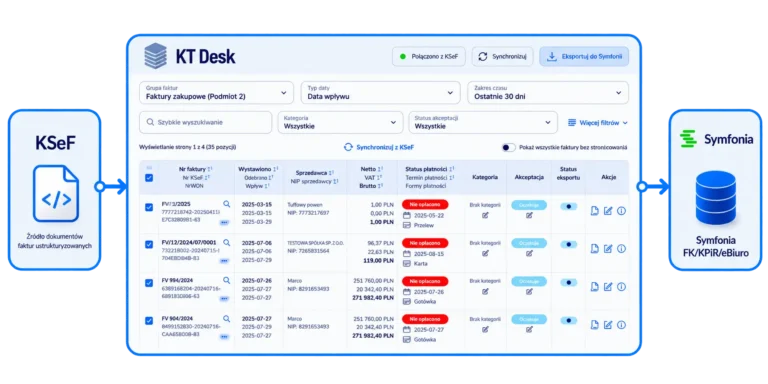The height and width of the screenshot is (384, 768).
Task: Open the search magnifier for invoice FV 904/2024
Action: [x=226, y=318]
